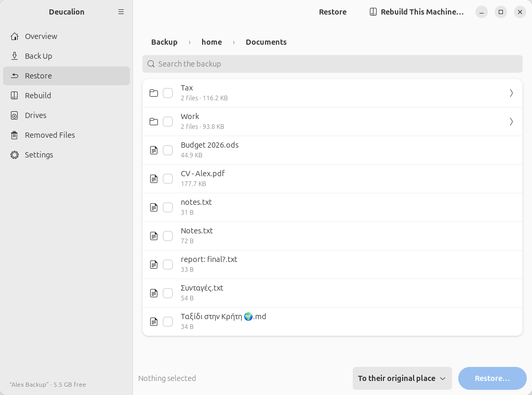Click the Search the backup field
532x395 pixels.
(x=332, y=64)
